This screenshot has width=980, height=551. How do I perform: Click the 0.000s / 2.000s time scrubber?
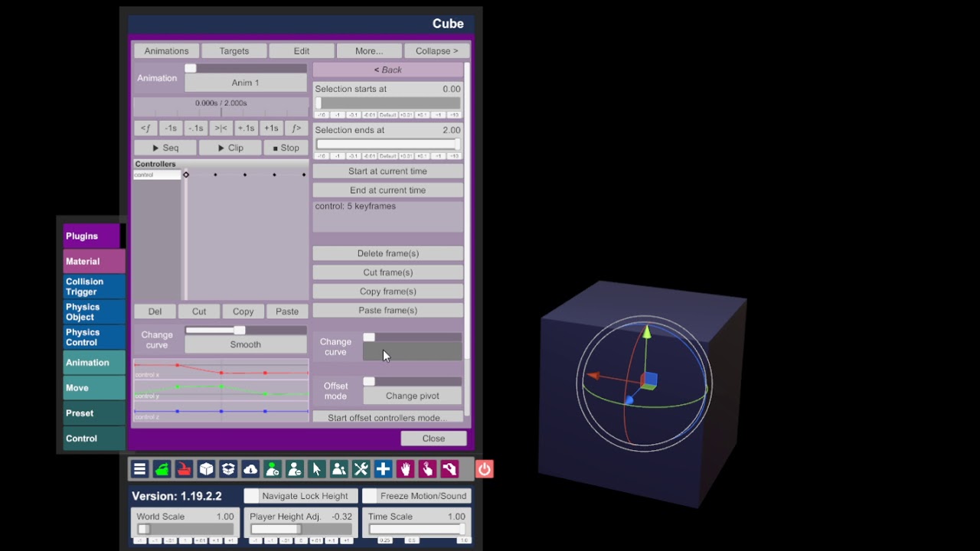[x=221, y=106]
